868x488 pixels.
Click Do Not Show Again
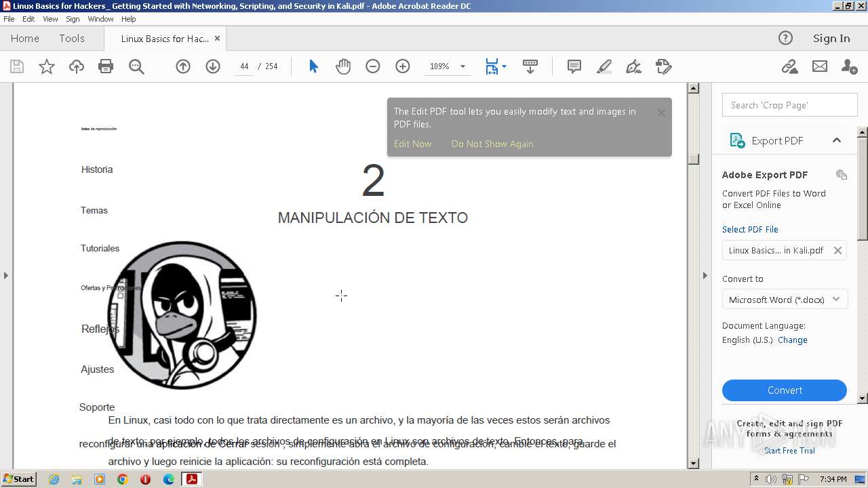point(492,144)
